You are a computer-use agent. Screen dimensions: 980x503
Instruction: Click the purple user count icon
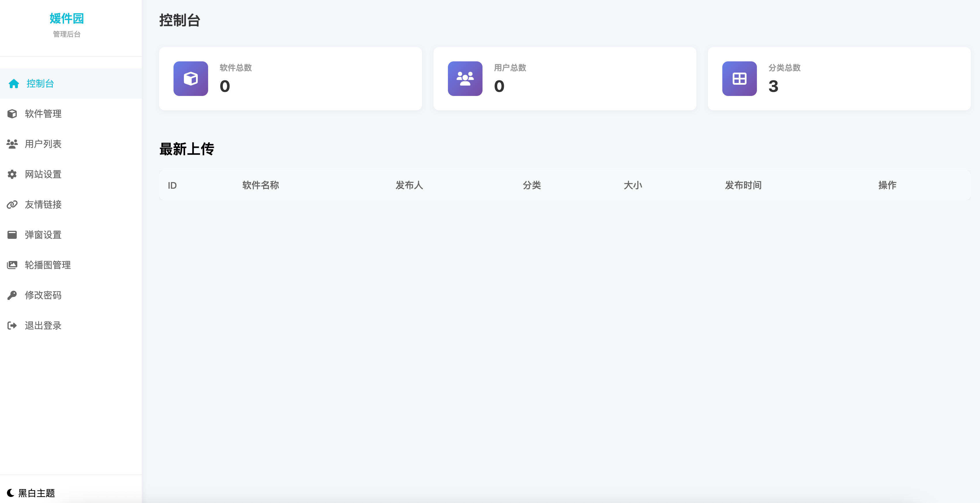click(x=465, y=78)
